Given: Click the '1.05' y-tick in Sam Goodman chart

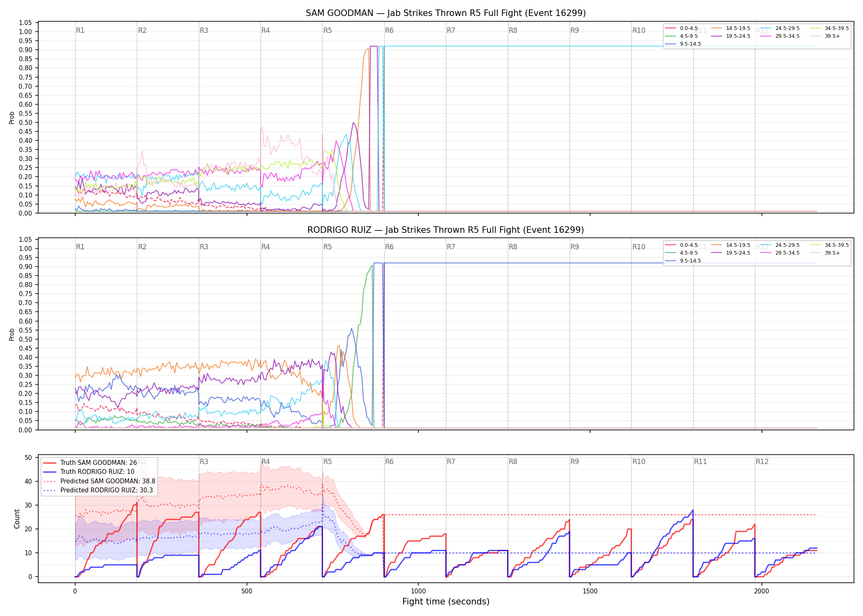Looking at the screenshot, I should 25,23.
